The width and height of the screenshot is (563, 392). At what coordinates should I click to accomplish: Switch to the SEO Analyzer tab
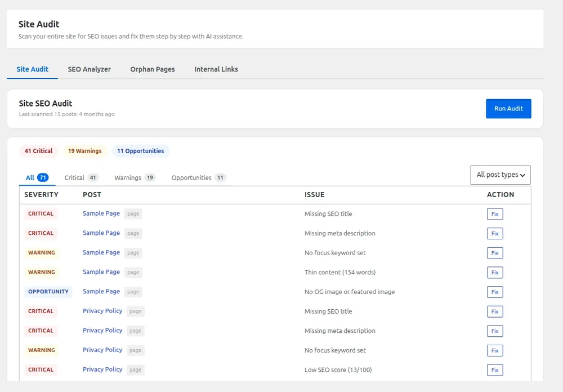point(89,69)
